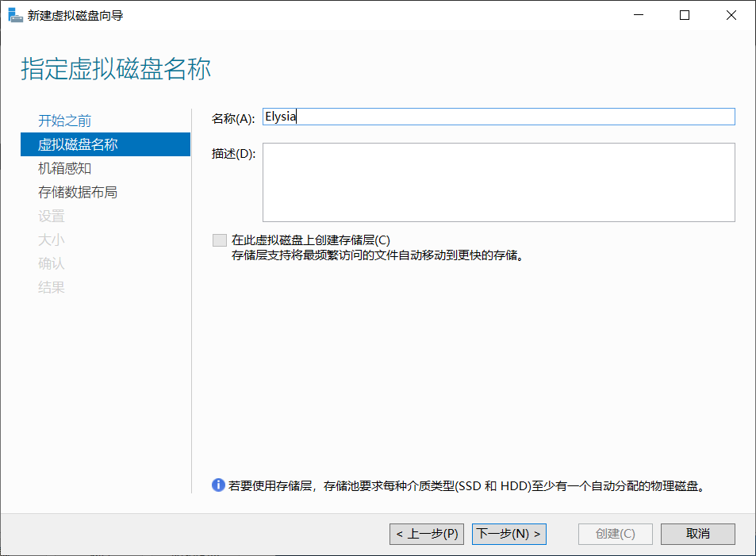Image resolution: width=756 pixels, height=556 pixels.
Task: Open the 机箱感知 step
Action: pos(64,168)
